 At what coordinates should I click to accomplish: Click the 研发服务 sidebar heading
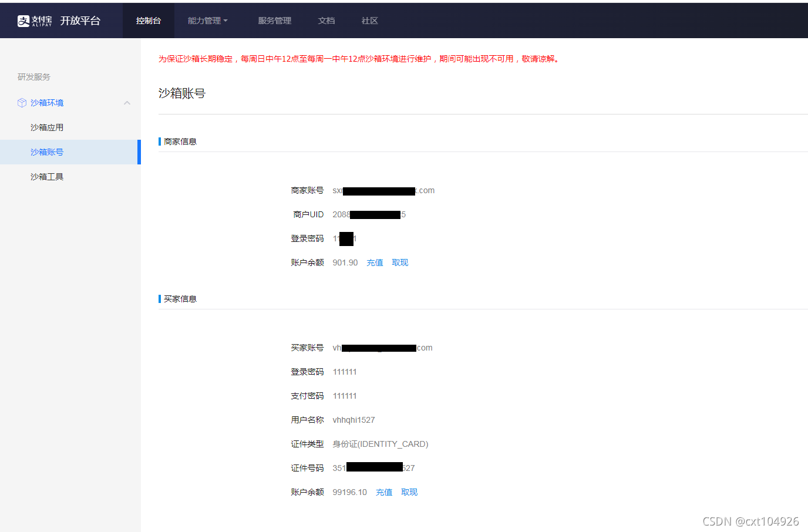(34, 77)
